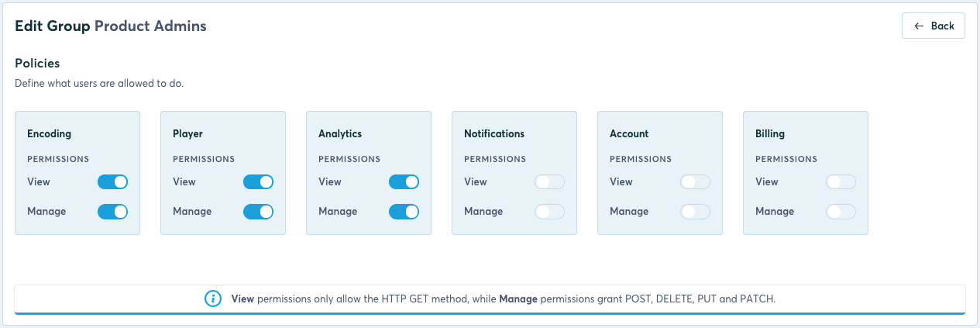Click the Analytics card title
Screen dimensions: 980x328
click(340, 134)
